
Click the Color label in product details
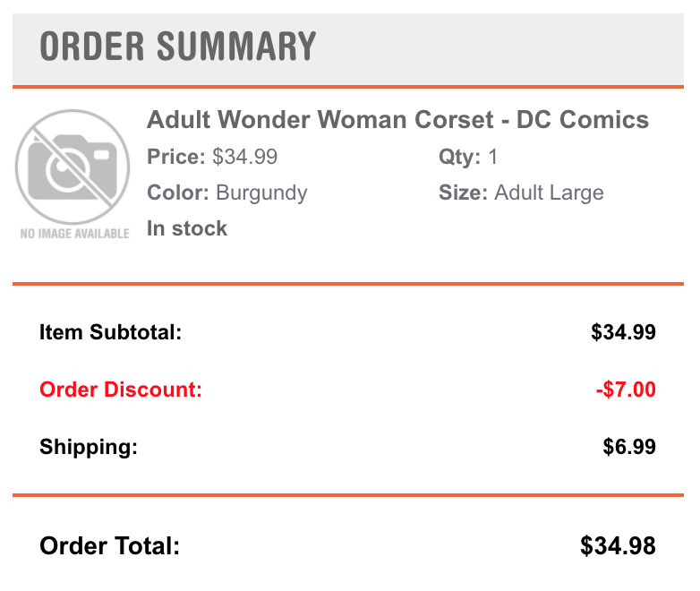(178, 193)
